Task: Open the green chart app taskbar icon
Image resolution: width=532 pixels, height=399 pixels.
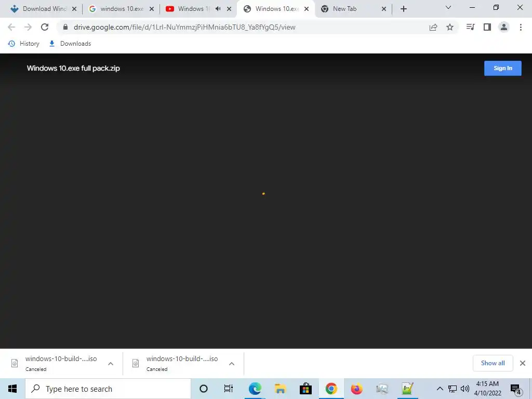Action: [407, 389]
